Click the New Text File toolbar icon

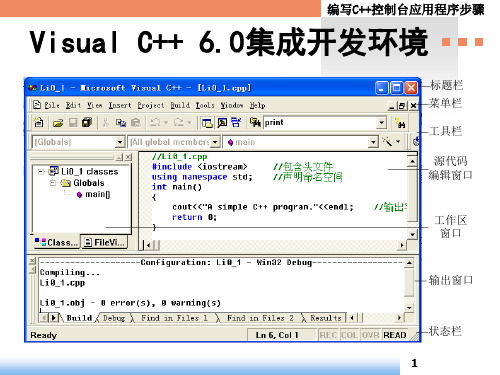[39, 122]
